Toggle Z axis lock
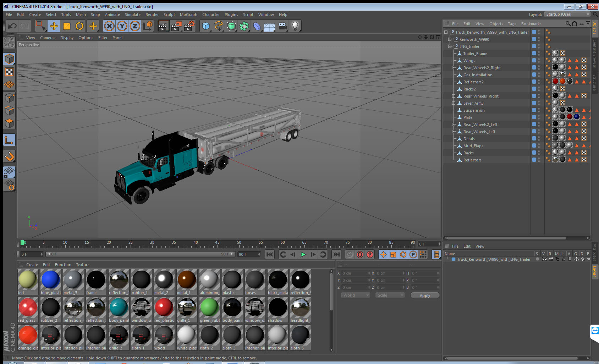This screenshot has width=599, height=364. click(135, 26)
